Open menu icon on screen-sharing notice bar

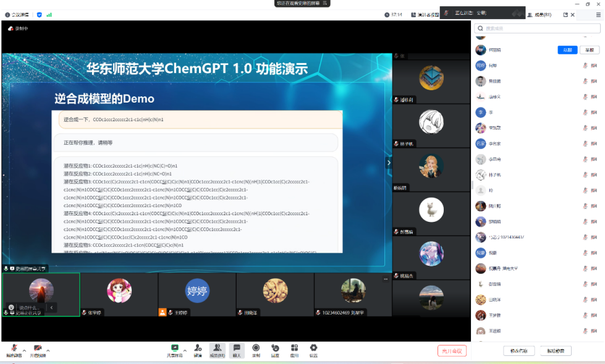point(325,4)
